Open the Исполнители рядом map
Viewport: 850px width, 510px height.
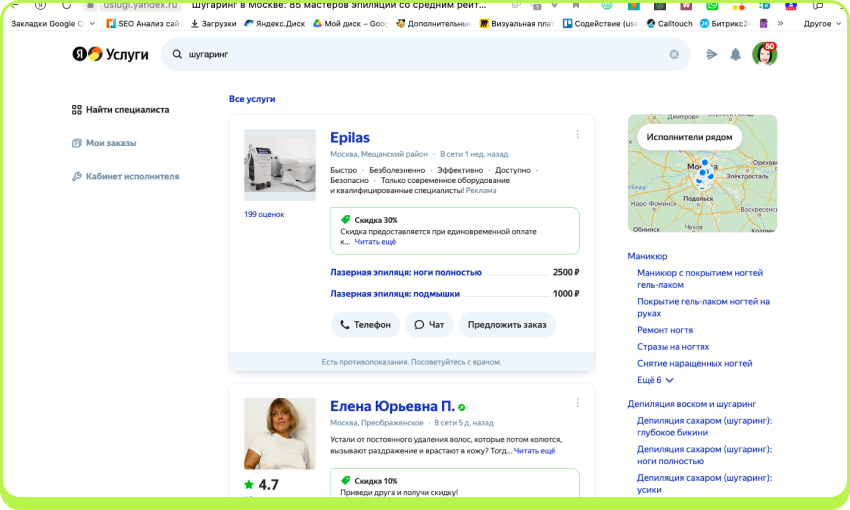click(703, 173)
